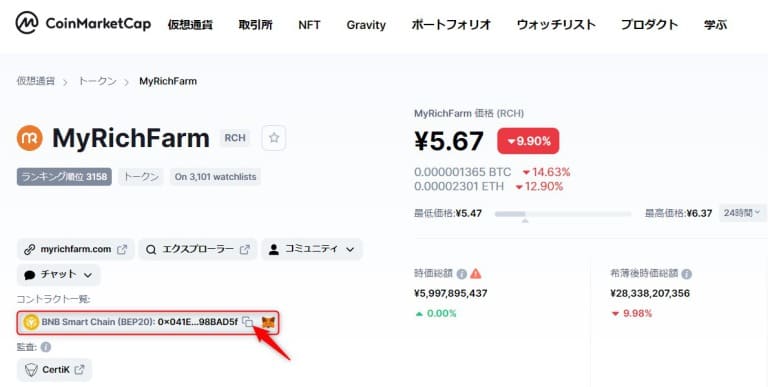Add token to MetaMask via fox icon
768x387 pixels.
268,322
